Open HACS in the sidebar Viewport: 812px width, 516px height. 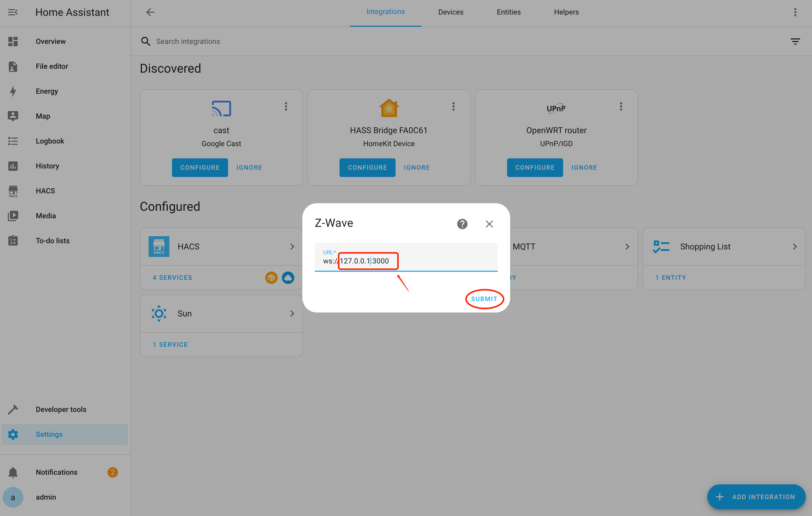45,191
